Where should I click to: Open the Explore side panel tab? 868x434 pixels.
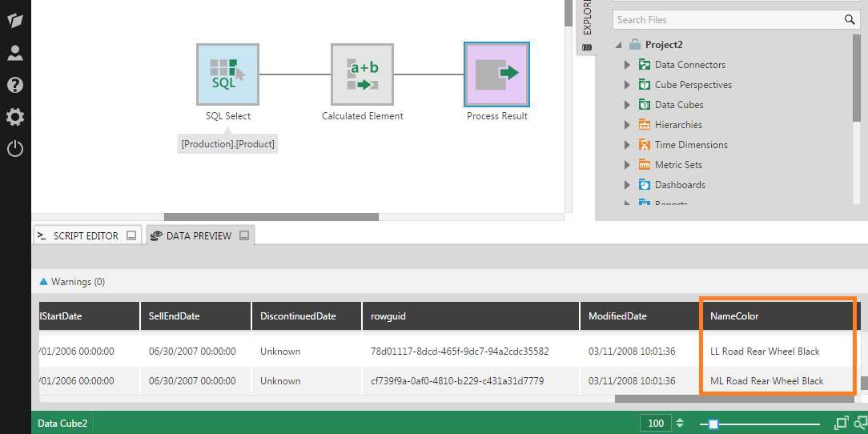[587, 24]
